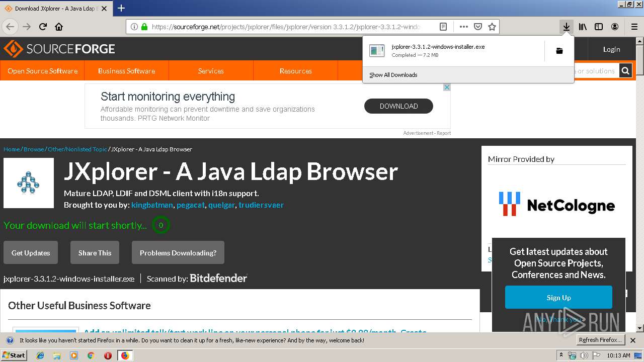
Task: Click the NetCologne mirror logo
Action: [x=556, y=204]
